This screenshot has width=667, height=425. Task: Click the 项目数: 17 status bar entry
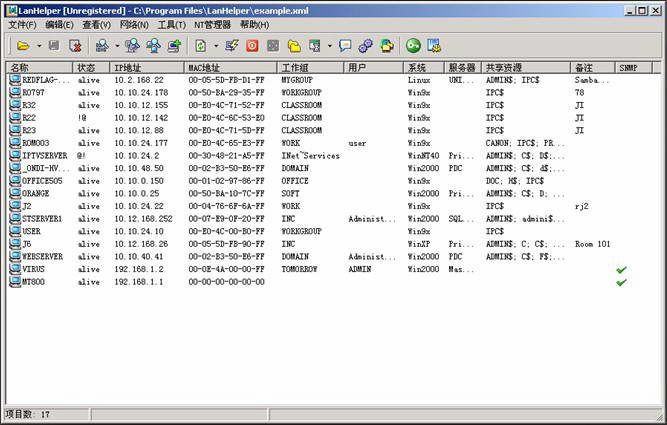[28, 414]
